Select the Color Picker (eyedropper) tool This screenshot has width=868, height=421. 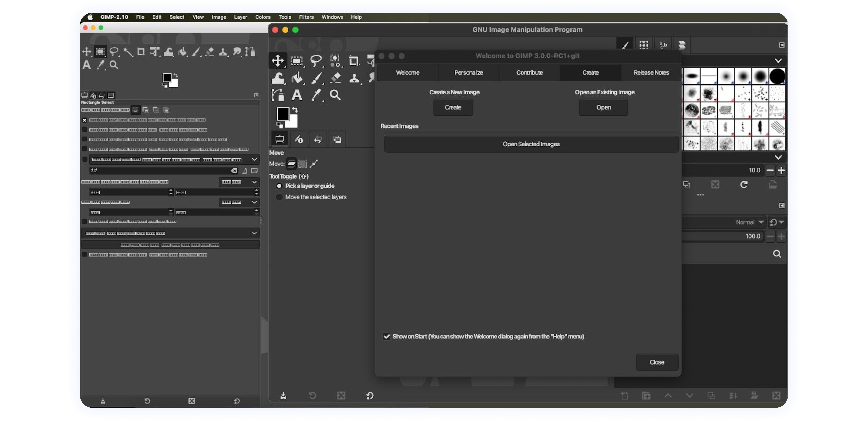click(316, 95)
